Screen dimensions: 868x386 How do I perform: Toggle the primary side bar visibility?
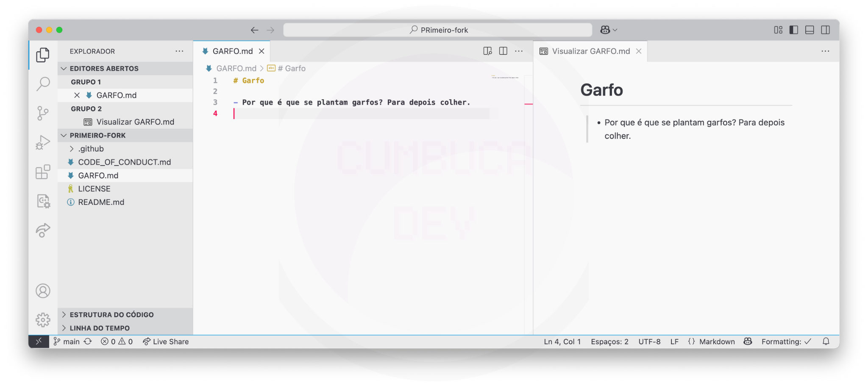[794, 30]
